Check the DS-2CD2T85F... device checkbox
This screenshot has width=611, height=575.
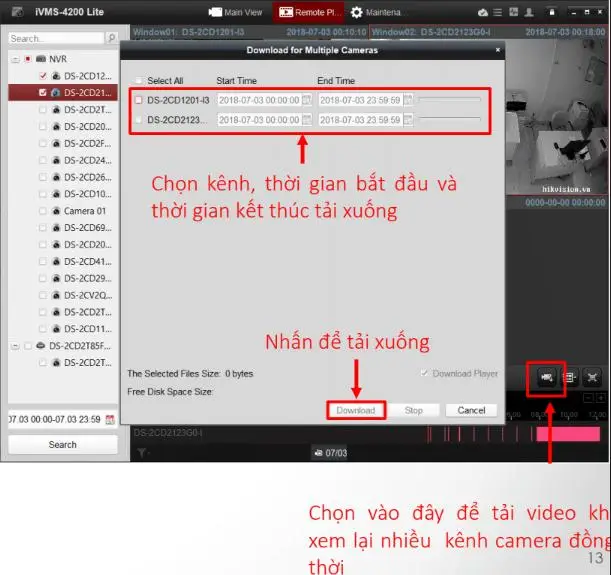click(28, 346)
